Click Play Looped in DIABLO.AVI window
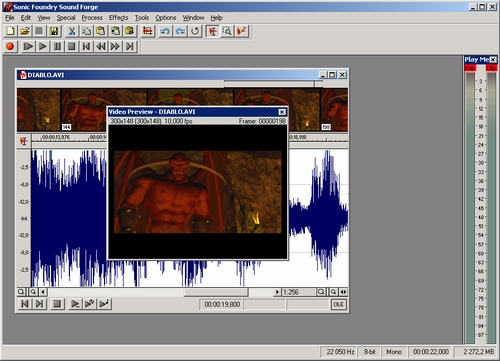 [90, 304]
